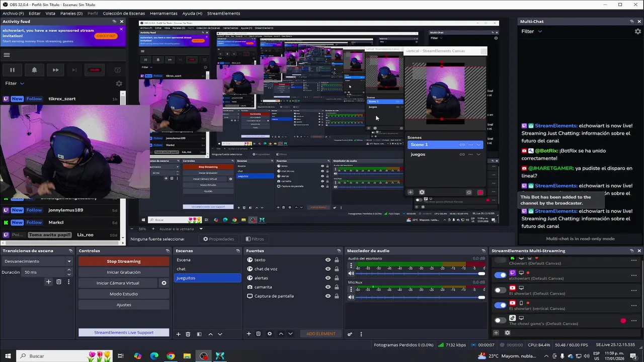
Task: Click Modo Estudio button
Action: (124, 294)
